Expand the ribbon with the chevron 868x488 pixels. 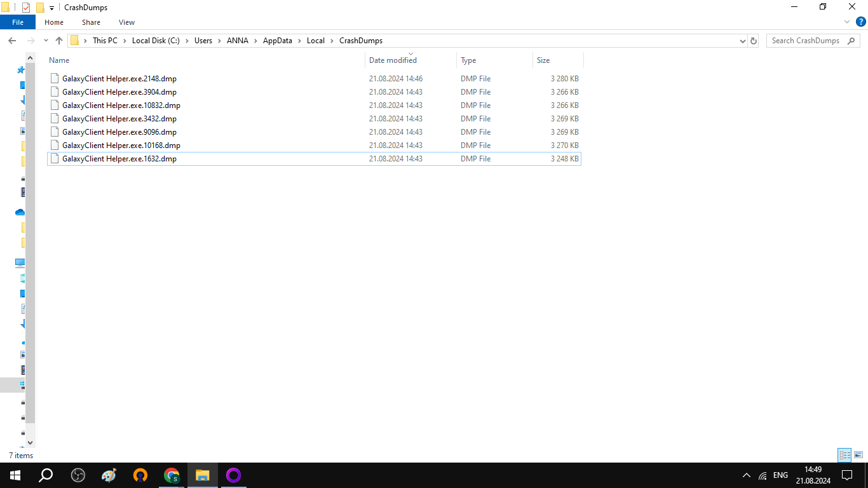tap(846, 22)
